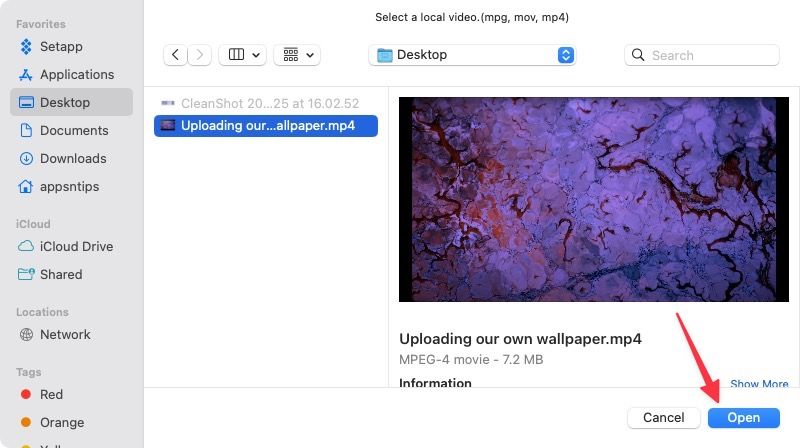Open Downloads folder in sidebar
800x448 pixels.
71,158
